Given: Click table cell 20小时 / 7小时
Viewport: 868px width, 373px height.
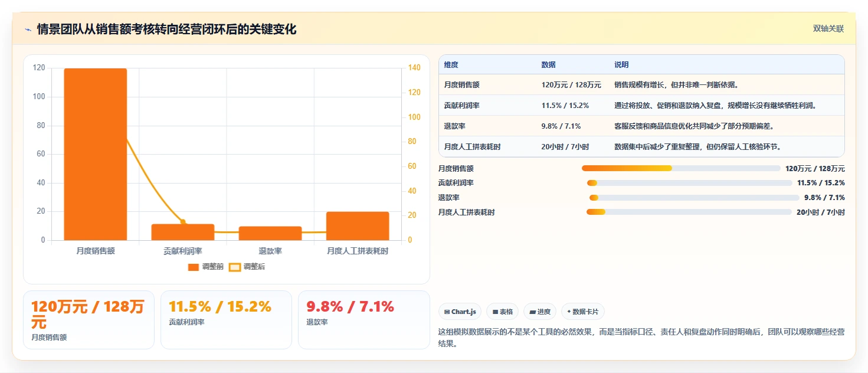Looking at the screenshot, I should [565, 147].
